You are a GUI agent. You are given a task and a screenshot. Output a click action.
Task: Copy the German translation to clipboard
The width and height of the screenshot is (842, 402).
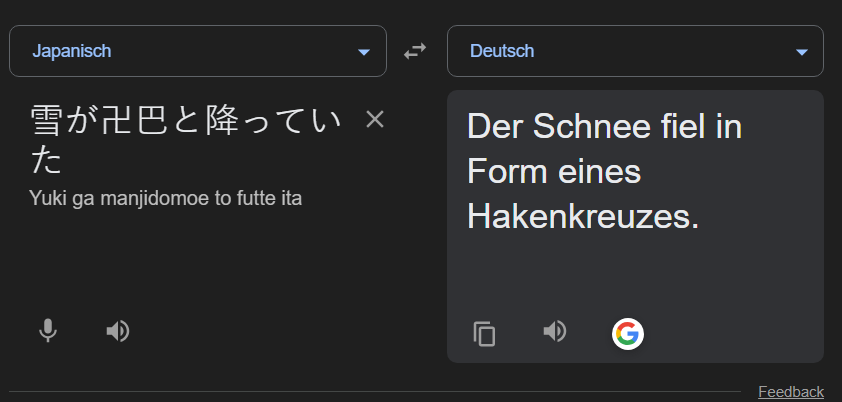485,333
